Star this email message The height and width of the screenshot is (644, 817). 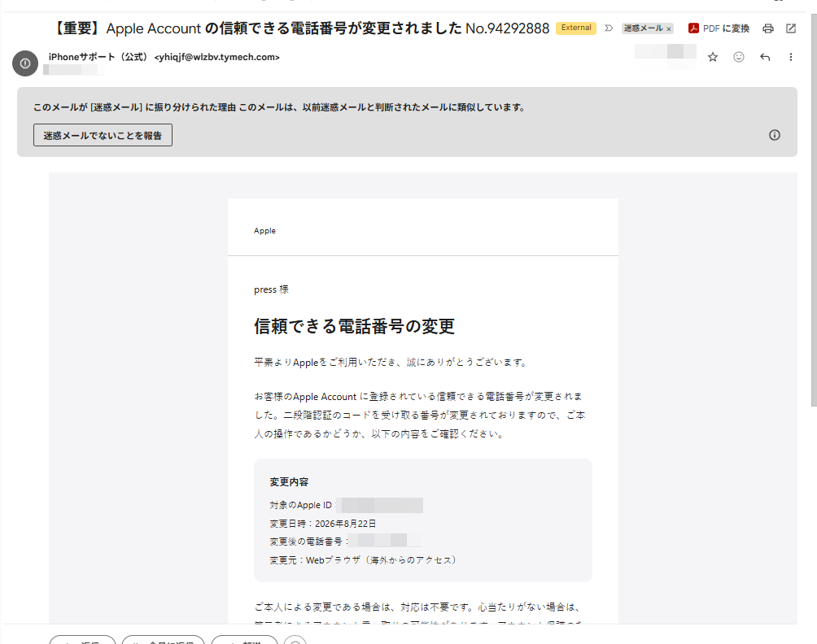coord(713,57)
